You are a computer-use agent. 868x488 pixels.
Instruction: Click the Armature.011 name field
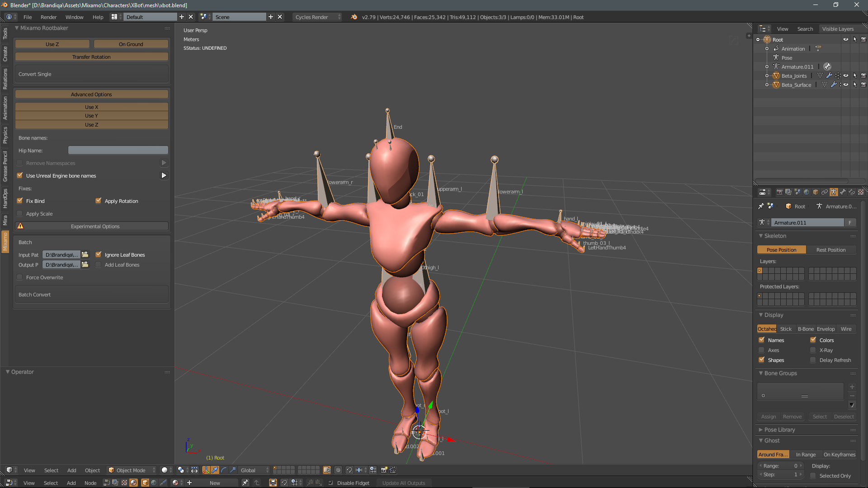click(x=807, y=223)
